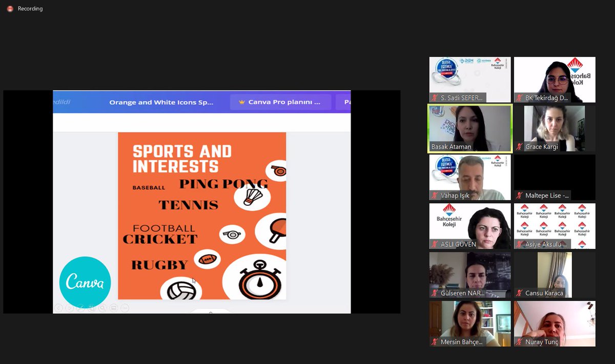Click the Recording status label
The width and height of the screenshot is (615, 364).
30,9
